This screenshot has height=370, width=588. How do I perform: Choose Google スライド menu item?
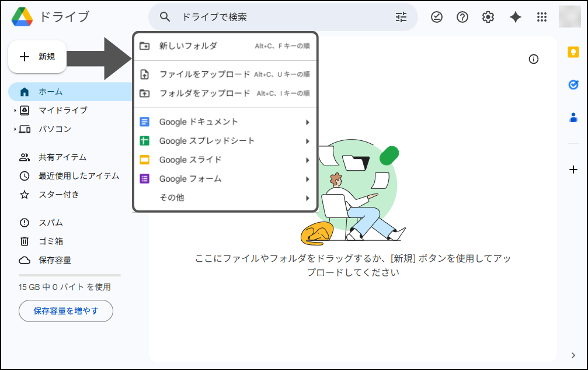225,160
